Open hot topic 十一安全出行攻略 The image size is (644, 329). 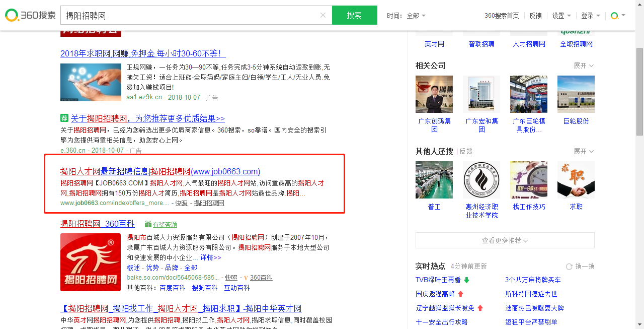[441, 322]
